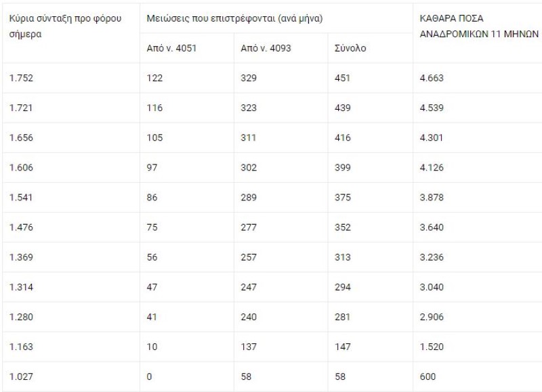Select the "Από ν. 4051" column header

tap(172, 48)
